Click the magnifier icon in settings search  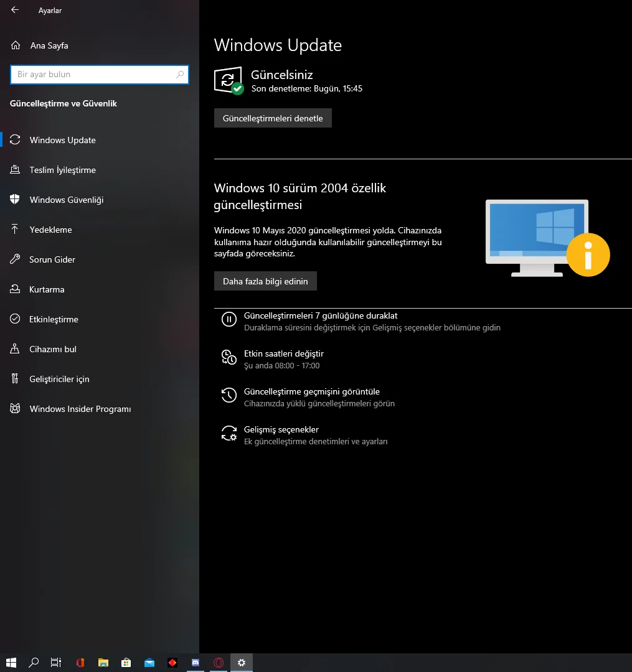click(180, 75)
